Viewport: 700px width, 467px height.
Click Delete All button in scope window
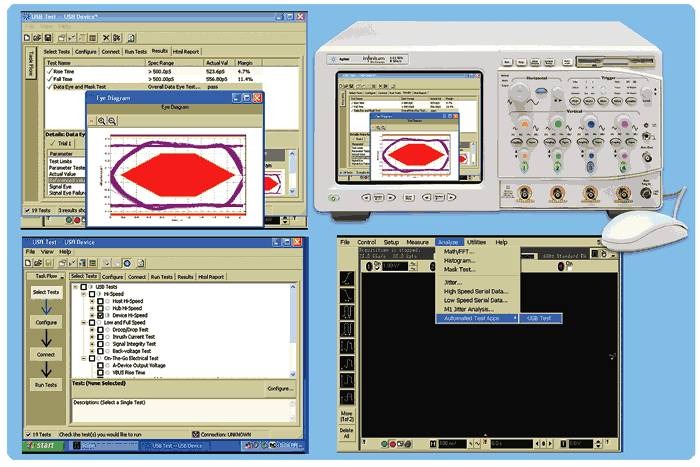click(x=347, y=433)
